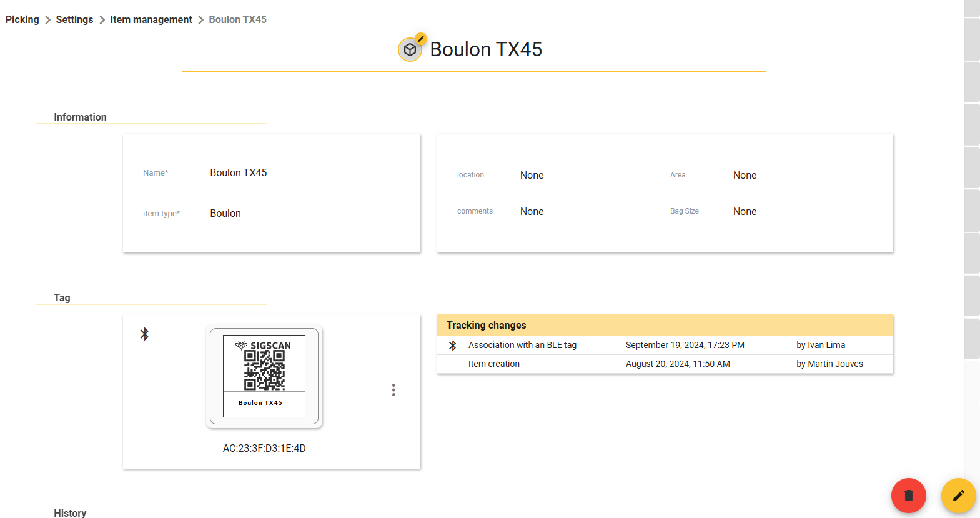Open the three-dot menu on tag card
980x518 pixels.
pos(393,390)
